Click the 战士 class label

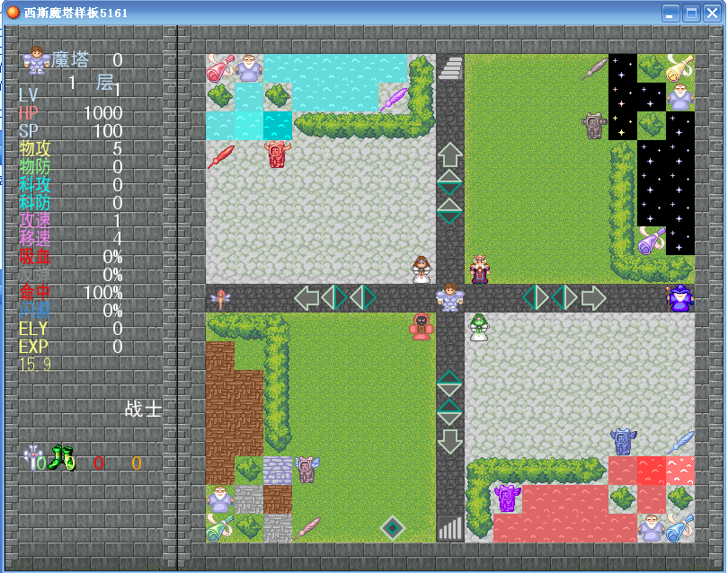click(143, 410)
